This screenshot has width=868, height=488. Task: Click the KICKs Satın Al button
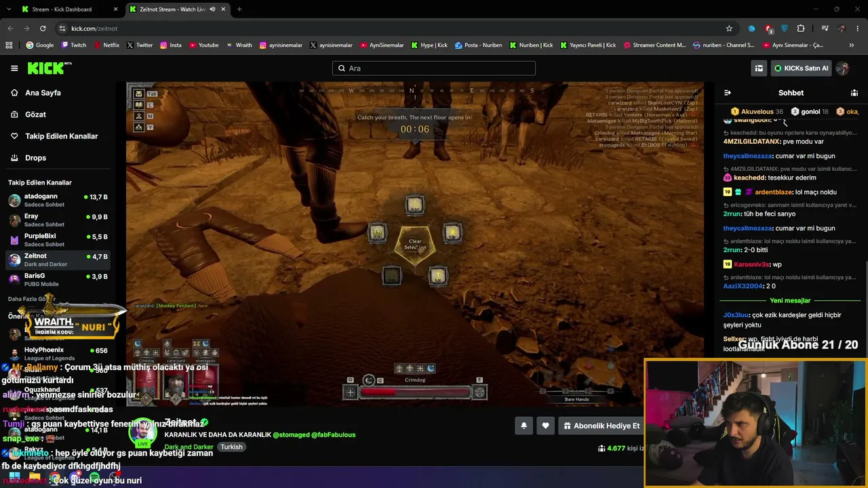tap(801, 68)
